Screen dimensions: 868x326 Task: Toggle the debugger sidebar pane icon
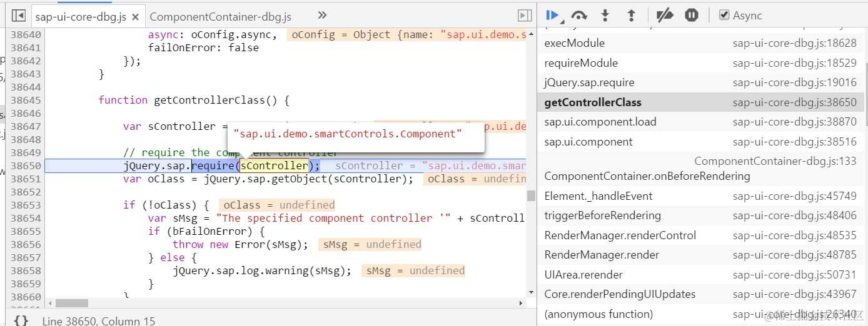tap(525, 16)
